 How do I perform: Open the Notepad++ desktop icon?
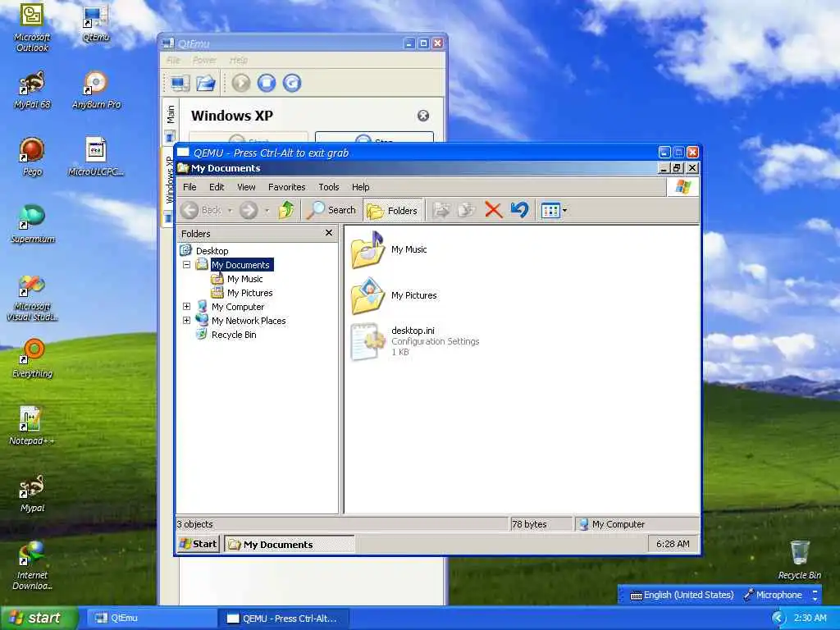tap(32, 426)
